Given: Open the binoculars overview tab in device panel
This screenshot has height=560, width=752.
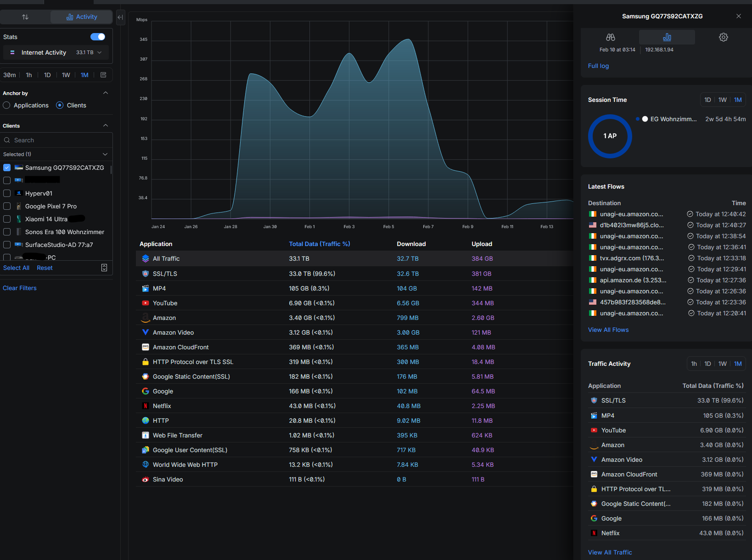Looking at the screenshot, I should click(x=611, y=37).
